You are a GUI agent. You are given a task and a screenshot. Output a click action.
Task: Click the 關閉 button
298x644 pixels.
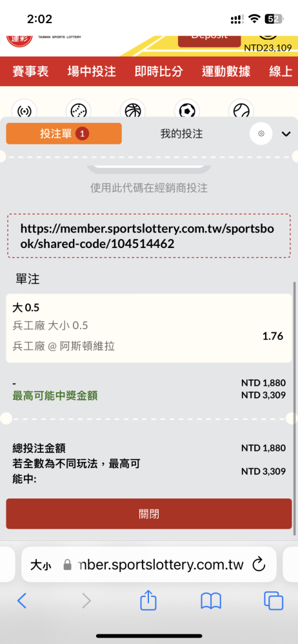tap(149, 514)
